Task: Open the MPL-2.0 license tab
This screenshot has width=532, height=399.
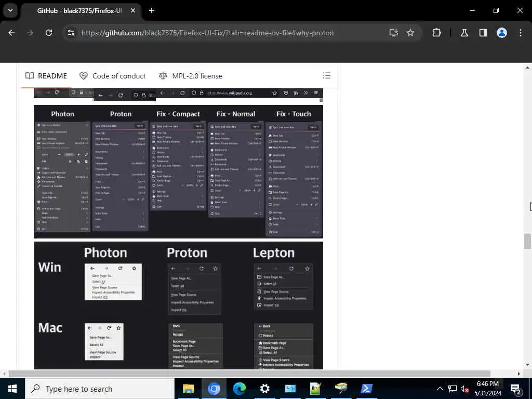Action: coord(191,76)
